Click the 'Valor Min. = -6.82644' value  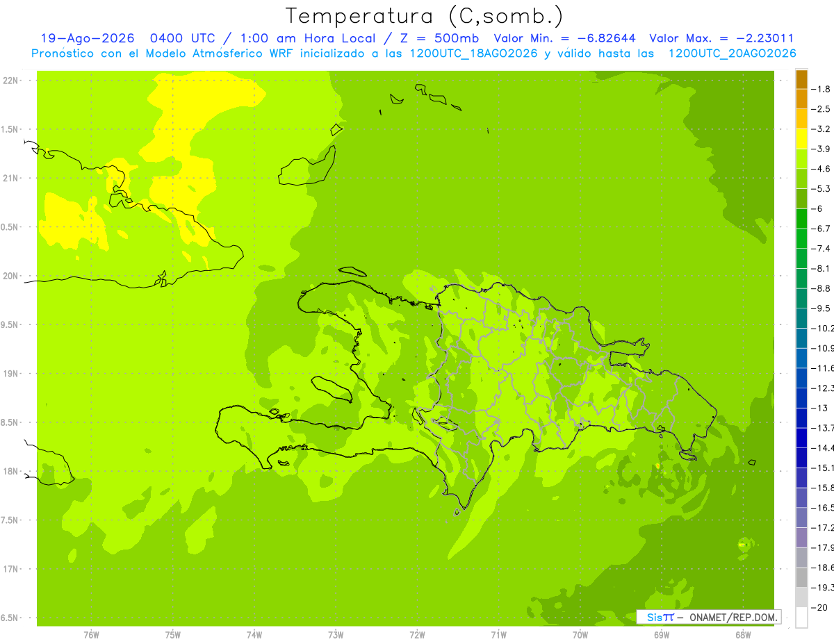pyautogui.click(x=564, y=39)
